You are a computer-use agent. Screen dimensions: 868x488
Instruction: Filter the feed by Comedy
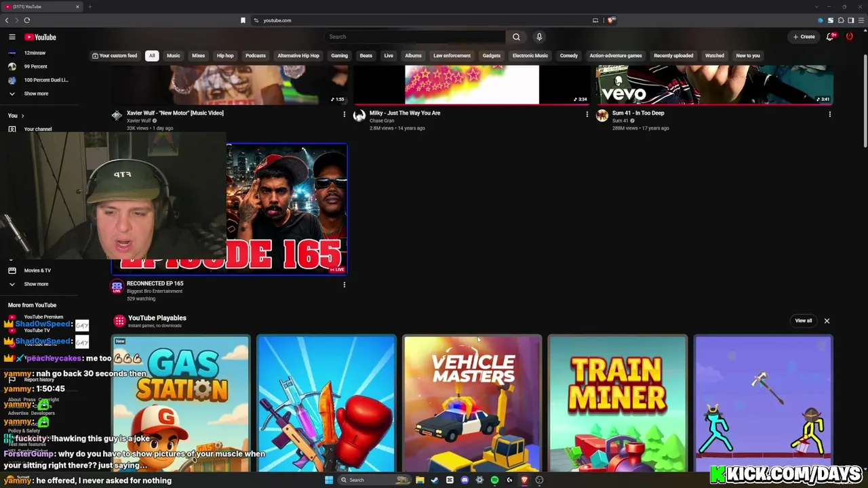coord(569,56)
